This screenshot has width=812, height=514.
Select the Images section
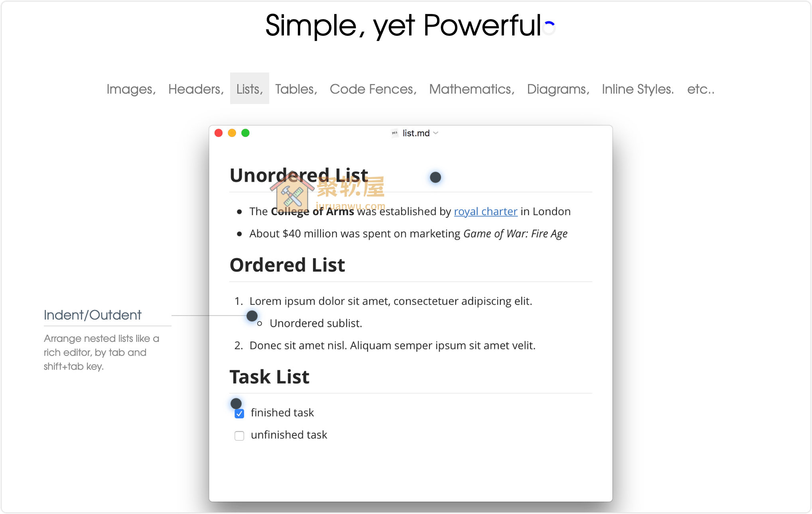[x=130, y=89]
